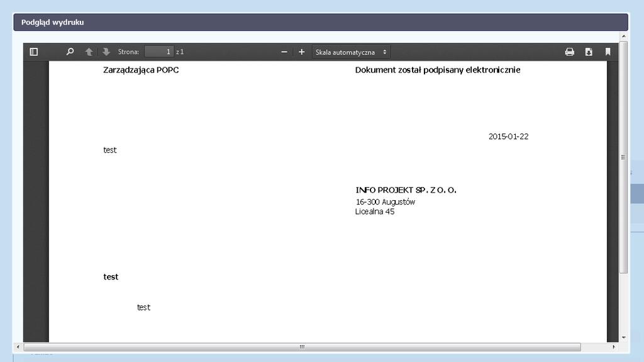Click the date 2015-01-22
Viewport: 644px width, 362px height.
pyautogui.click(x=508, y=137)
